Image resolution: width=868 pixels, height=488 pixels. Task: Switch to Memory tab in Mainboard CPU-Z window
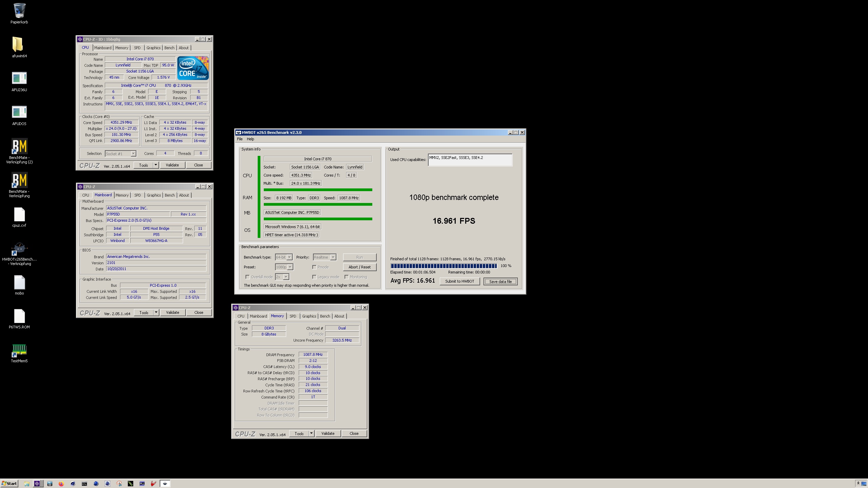(x=122, y=195)
